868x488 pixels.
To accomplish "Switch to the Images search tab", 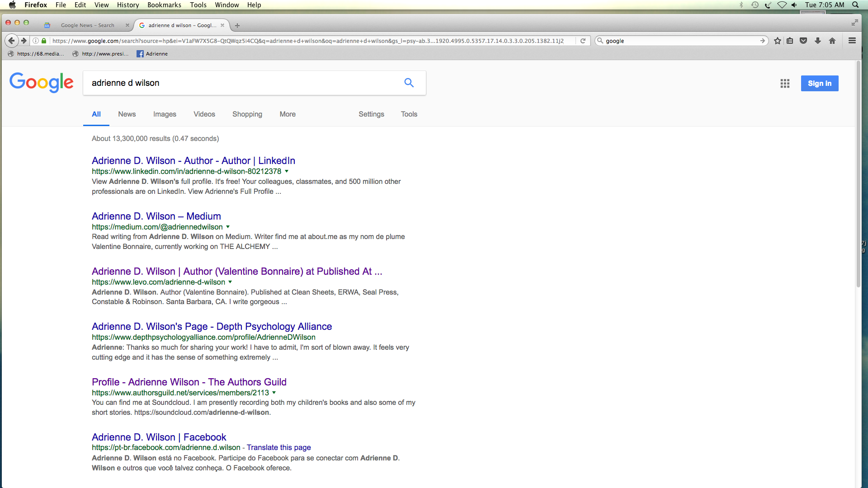I will pyautogui.click(x=165, y=114).
